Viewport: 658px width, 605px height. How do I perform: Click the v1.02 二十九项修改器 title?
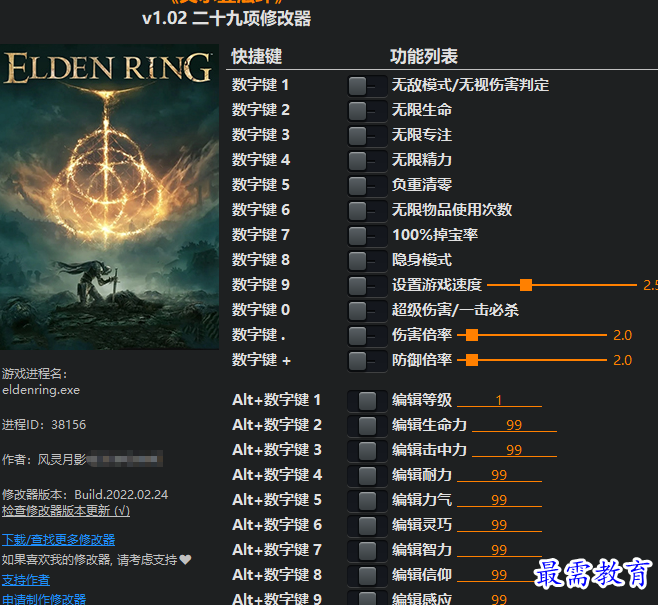pyautogui.click(x=227, y=18)
